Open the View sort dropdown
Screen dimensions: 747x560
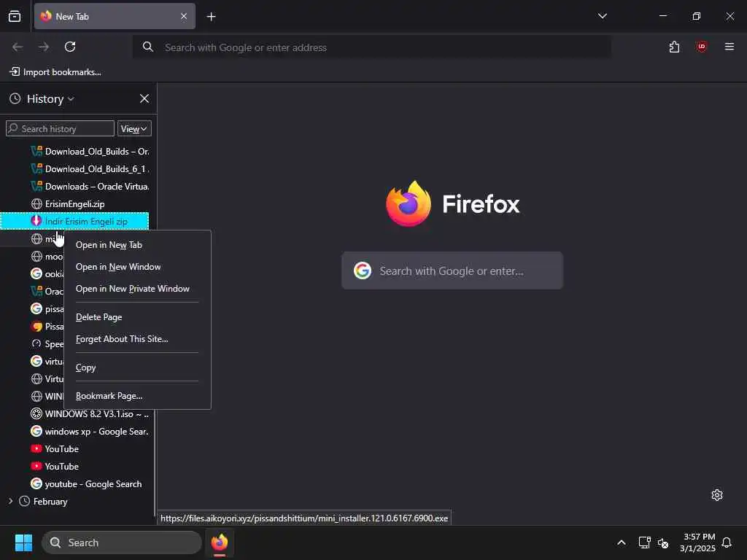pos(134,128)
